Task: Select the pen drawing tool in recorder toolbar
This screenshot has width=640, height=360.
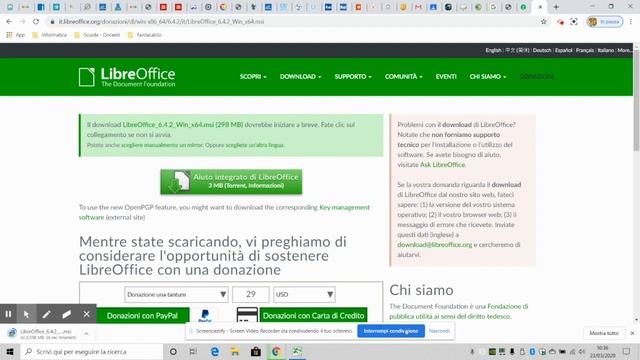Action: point(47,314)
